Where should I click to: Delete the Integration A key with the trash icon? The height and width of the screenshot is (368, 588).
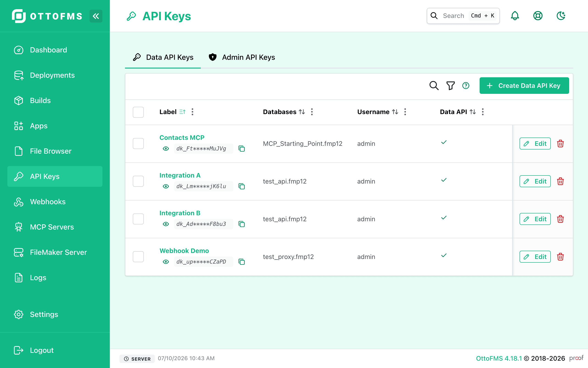click(560, 181)
